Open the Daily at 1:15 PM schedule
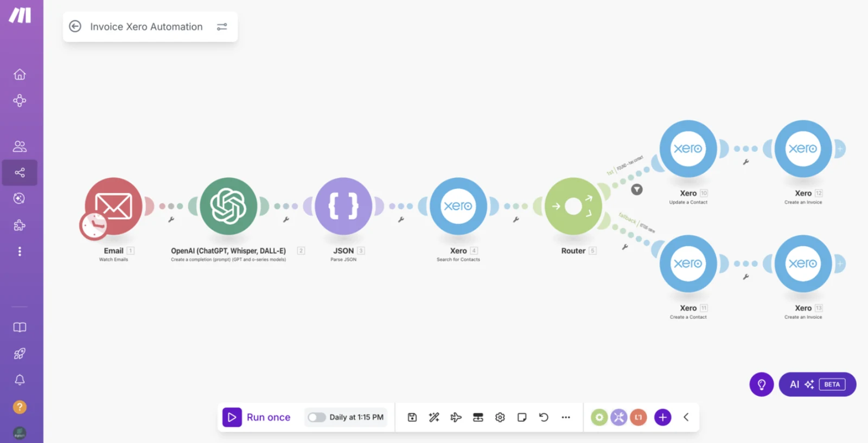This screenshot has height=443, width=868. coord(356,418)
